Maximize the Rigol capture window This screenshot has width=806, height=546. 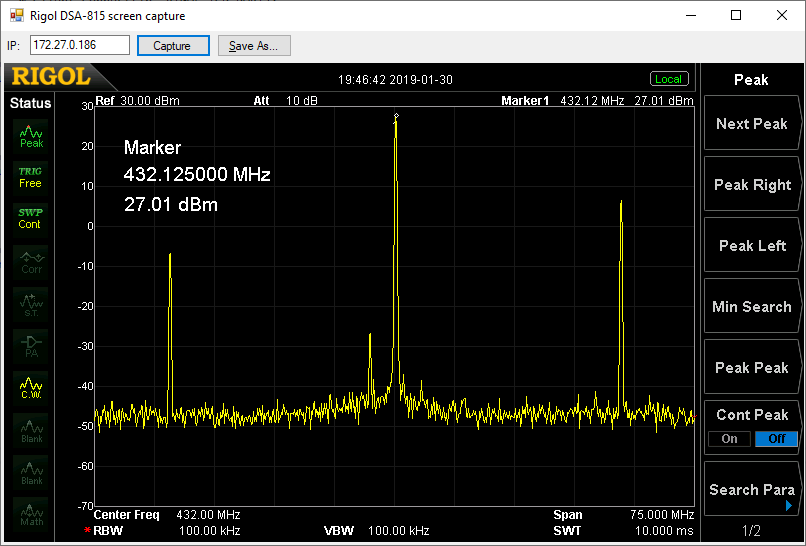[x=736, y=15]
